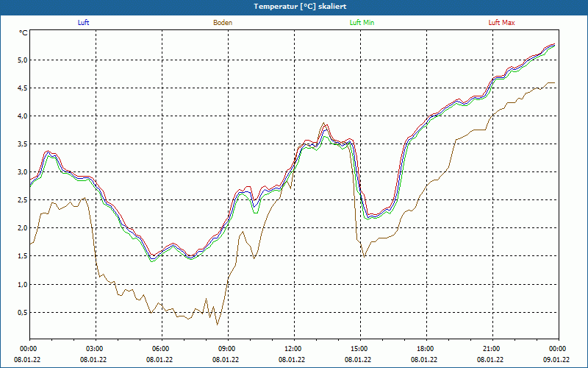Click the '0,5' y-axis value
The width and height of the screenshot is (588, 368).
point(23,312)
